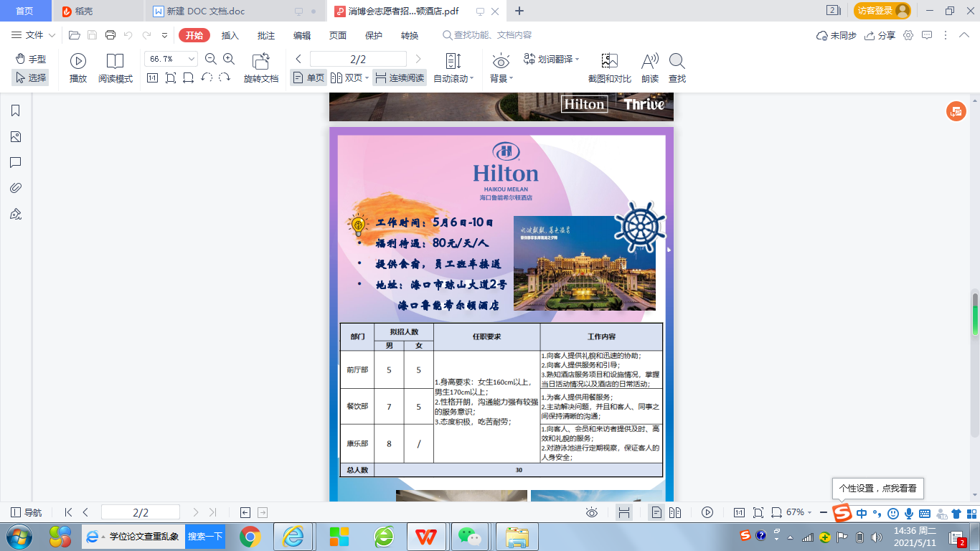The width and height of the screenshot is (980, 551).
Task: Open the attachments paperclip panel
Action: click(x=16, y=188)
